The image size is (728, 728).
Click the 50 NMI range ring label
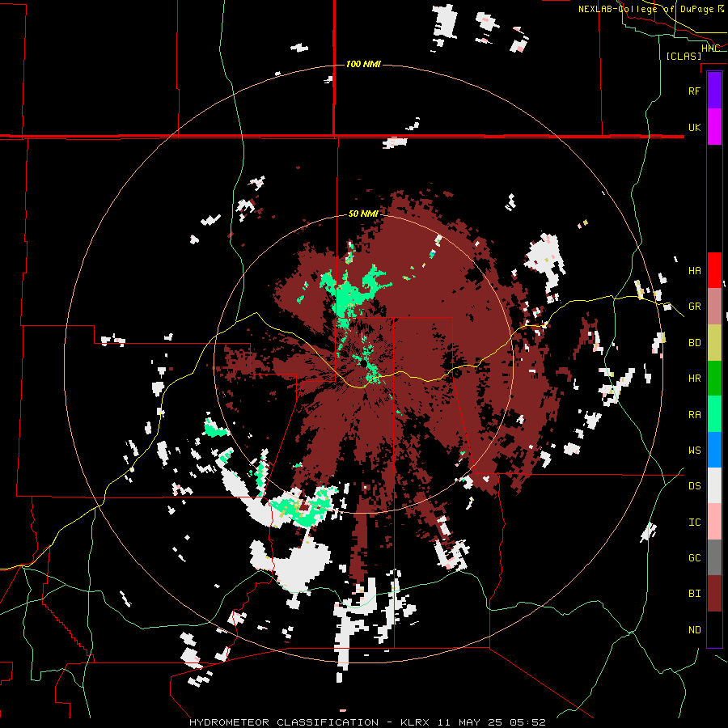pyautogui.click(x=363, y=214)
